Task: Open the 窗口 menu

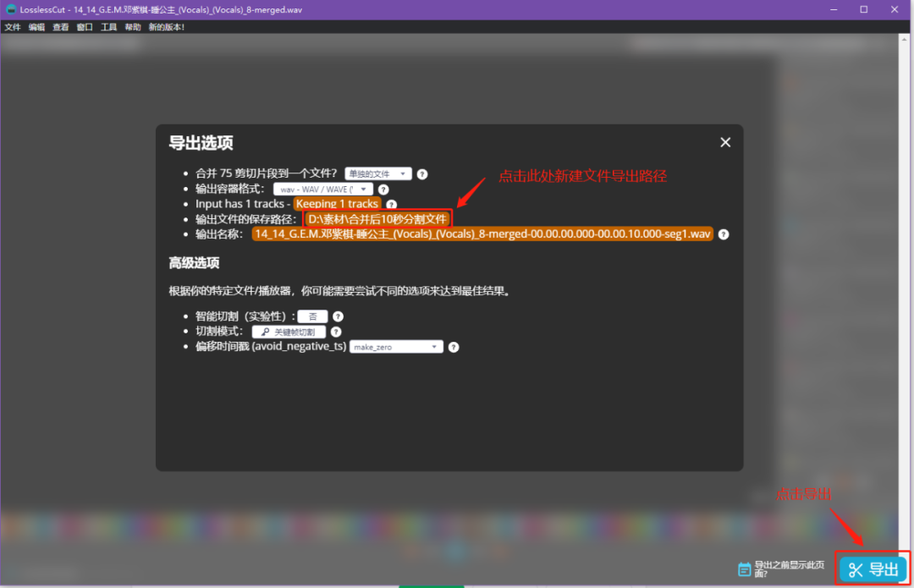Action: 85,27
